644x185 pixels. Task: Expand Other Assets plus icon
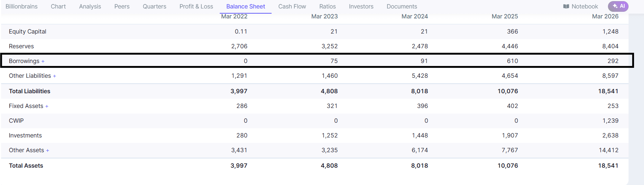pyautogui.click(x=47, y=150)
